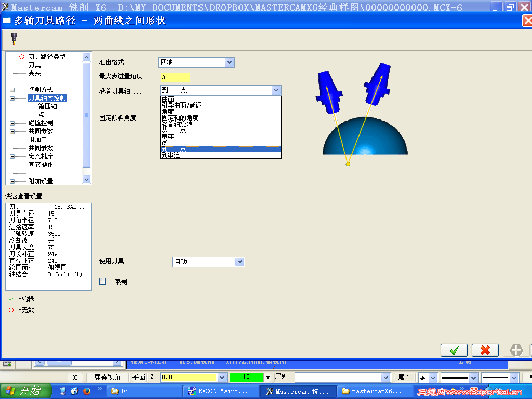Open Firefox from the quick launch bar
532x399 pixels.
click(x=87, y=391)
